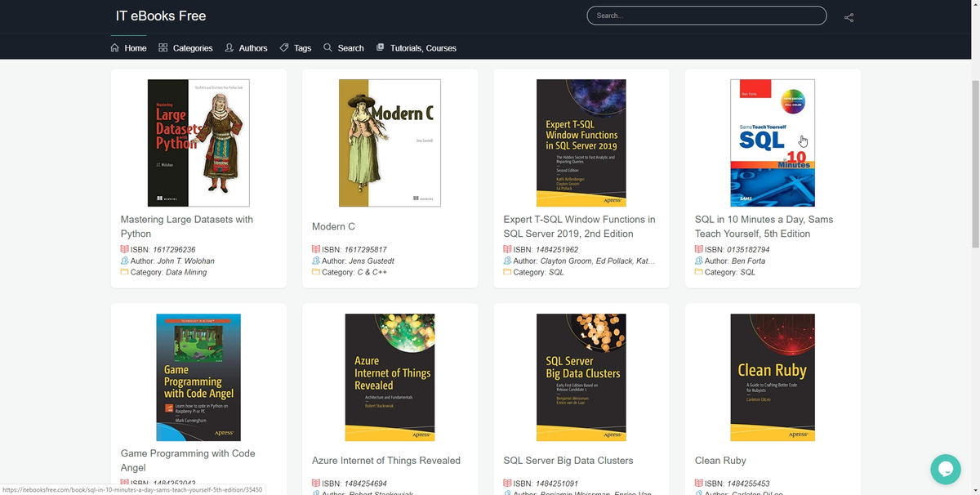Viewport: 980px width, 495px height.
Task: Click Mastering Large Datasets book cover
Action: 198,143
